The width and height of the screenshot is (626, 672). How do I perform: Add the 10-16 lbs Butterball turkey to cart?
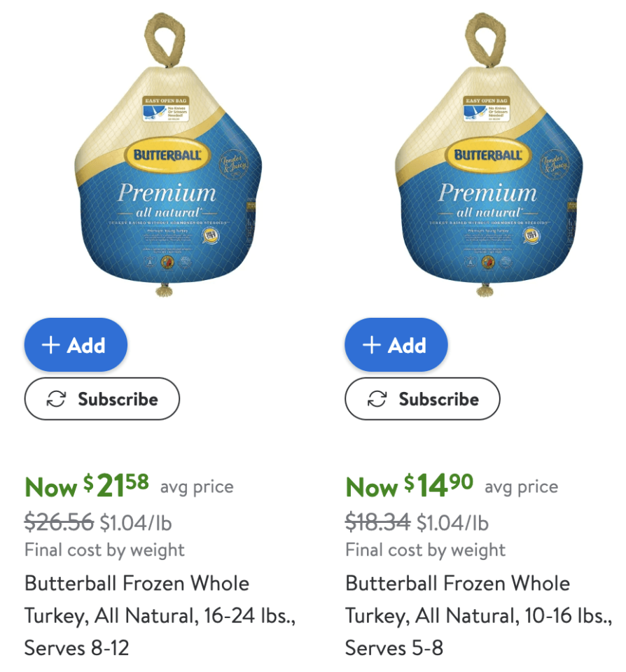coord(396,344)
